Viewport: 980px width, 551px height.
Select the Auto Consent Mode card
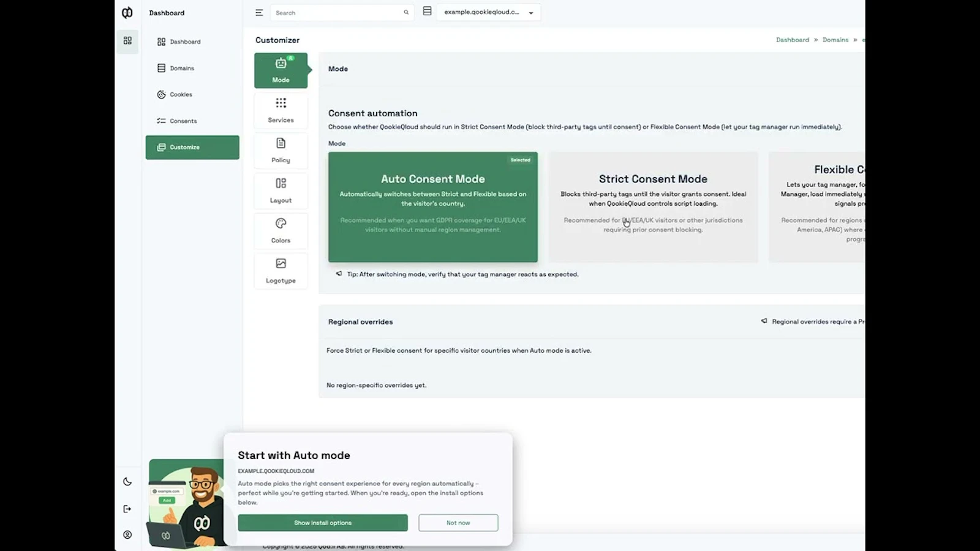433,207
